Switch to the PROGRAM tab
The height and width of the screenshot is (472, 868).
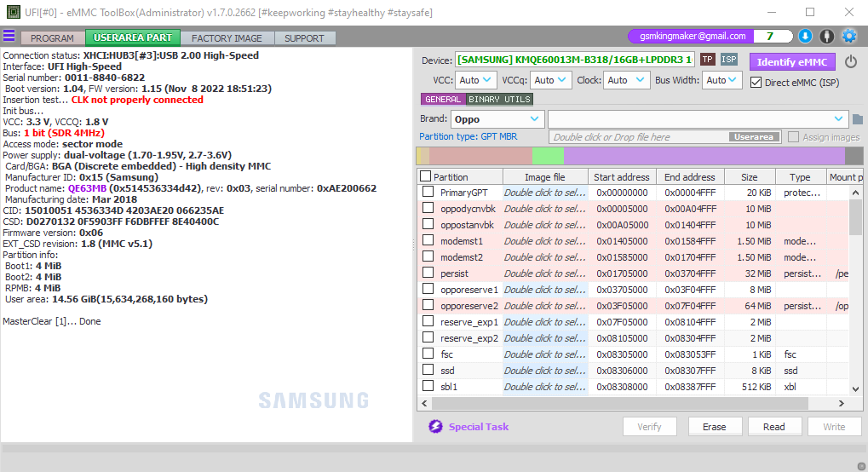[x=53, y=38]
